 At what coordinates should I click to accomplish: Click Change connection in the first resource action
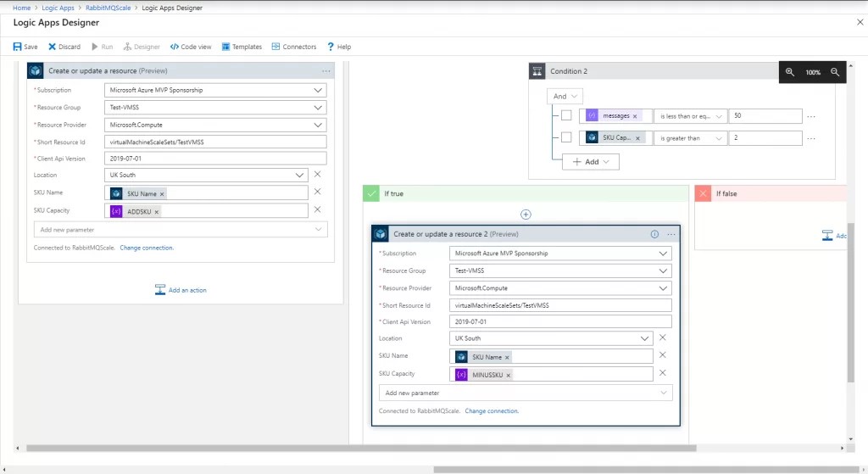point(147,248)
